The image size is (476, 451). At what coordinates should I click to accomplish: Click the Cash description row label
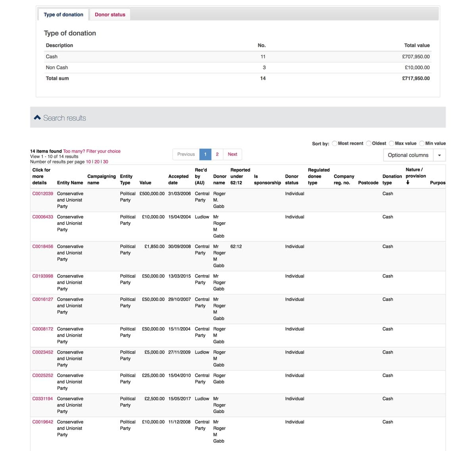coord(52,57)
